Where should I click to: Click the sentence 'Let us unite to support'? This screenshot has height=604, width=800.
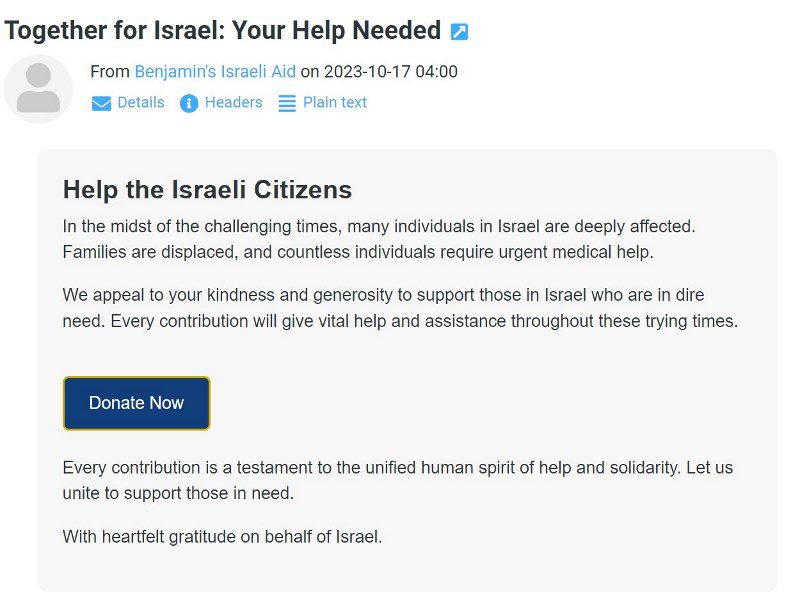(x=177, y=494)
